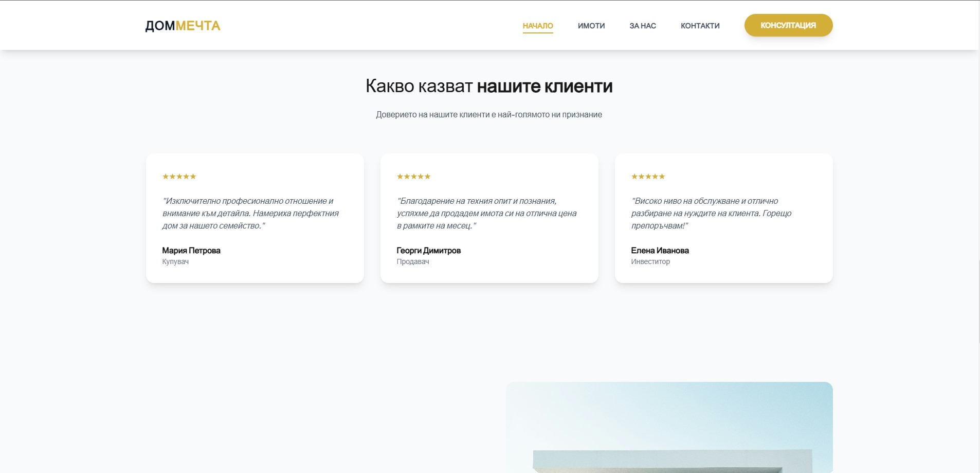The width and height of the screenshot is (980, 473).
Task: Open the ЗА НАС page
Action: 642,25
